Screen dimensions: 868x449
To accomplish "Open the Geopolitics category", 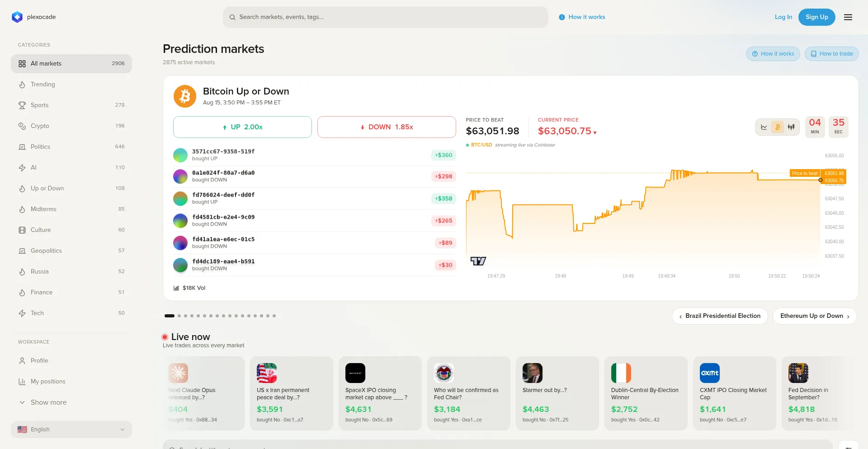I will coord(71,251).
